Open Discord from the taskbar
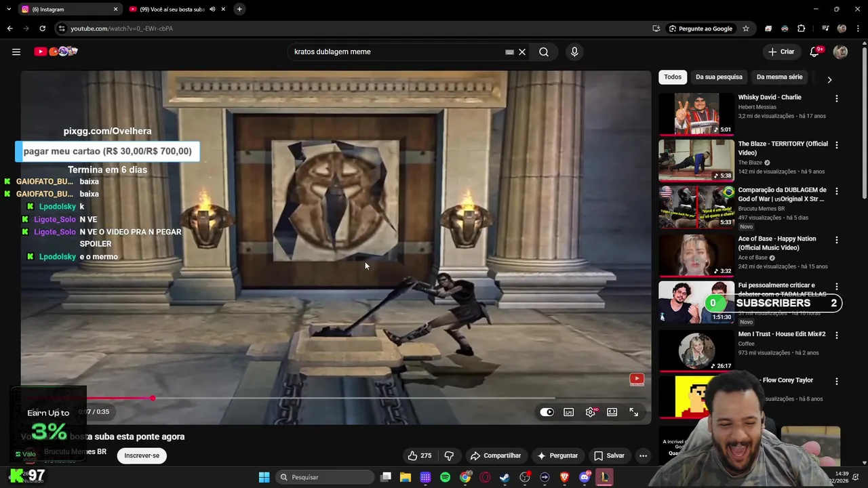868x488 pixels. coord(585,477)
